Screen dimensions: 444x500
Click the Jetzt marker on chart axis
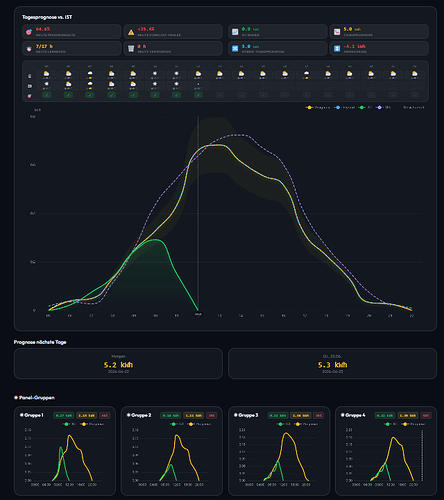198,314
